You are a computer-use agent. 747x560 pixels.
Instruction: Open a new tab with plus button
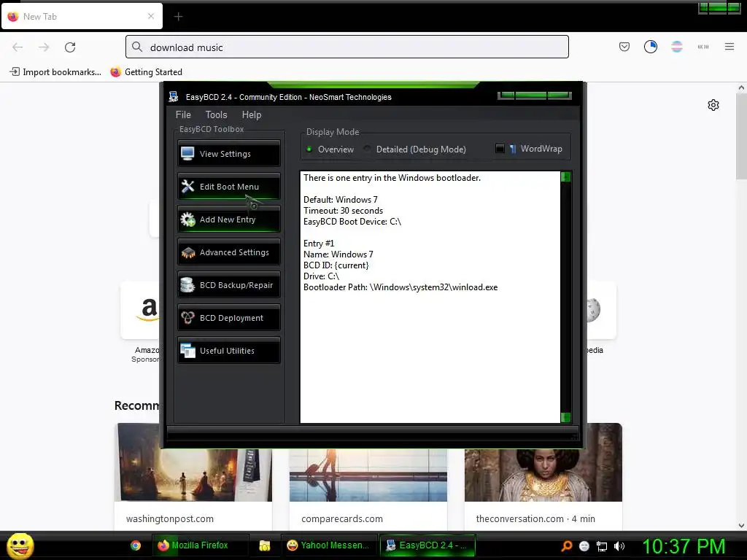(x=178, y=17)
